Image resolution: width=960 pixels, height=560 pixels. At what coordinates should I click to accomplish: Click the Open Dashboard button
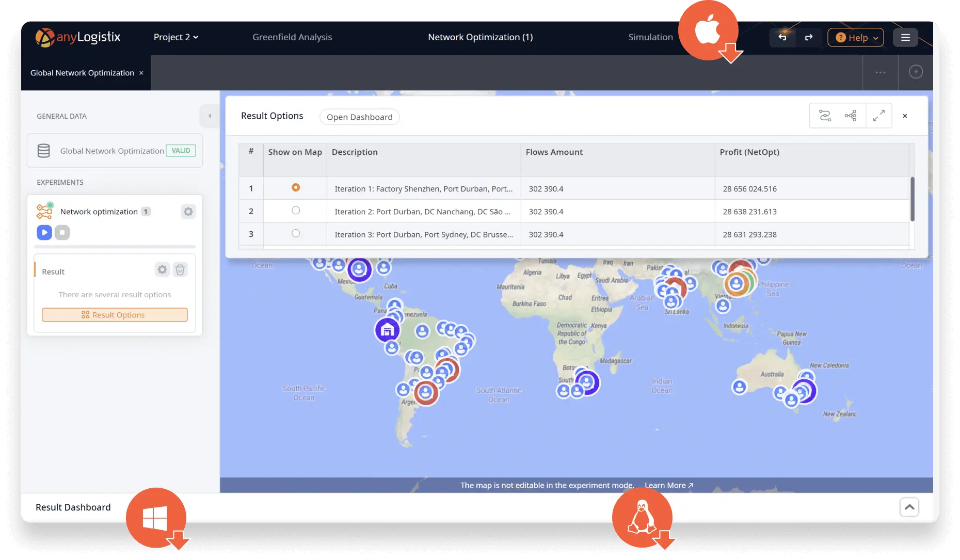pos(359,117)
